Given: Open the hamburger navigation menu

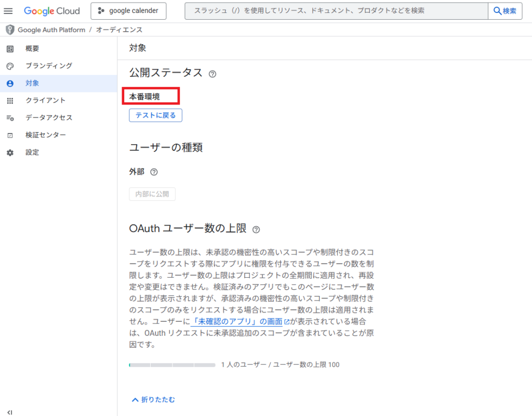Looking at the screenshot, I should pyautogui.click(x=8, y=11).
